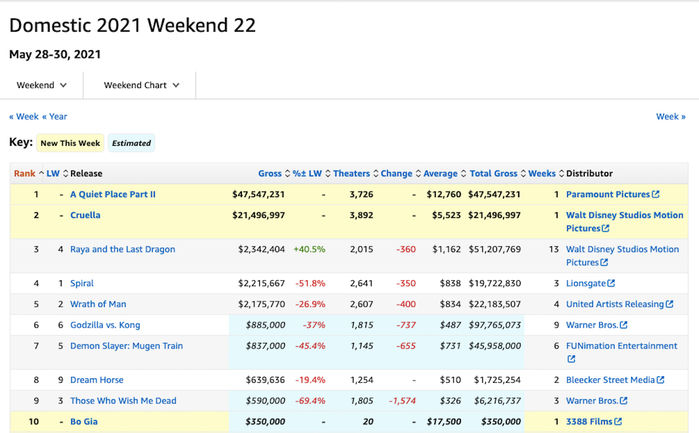Sort by Weeks header text
The image size is (699, 433).
point(542,173)
